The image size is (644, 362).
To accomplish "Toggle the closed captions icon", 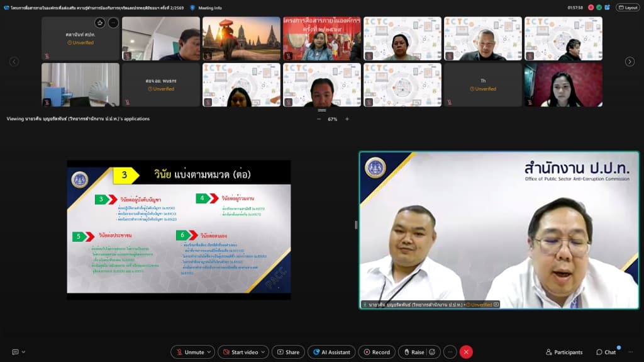I will tap(15, 352).
